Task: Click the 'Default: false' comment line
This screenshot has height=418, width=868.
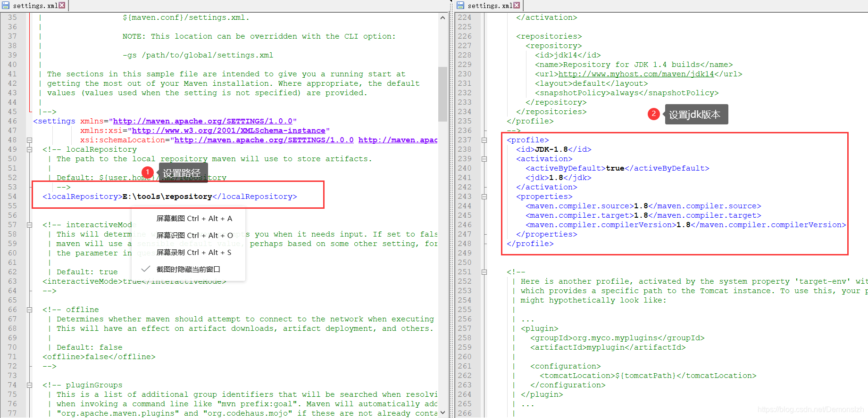Action: click(x=90, y=347)
